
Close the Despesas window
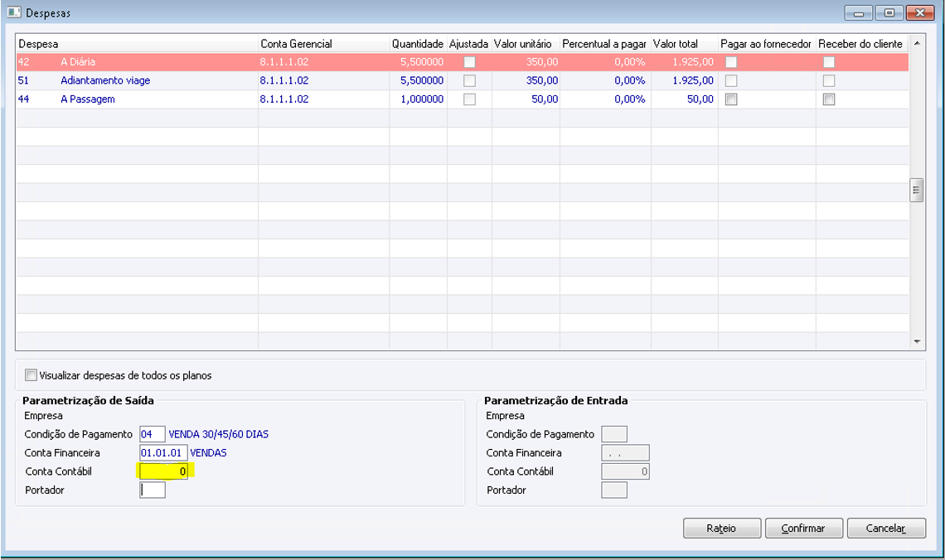point(920,12)
